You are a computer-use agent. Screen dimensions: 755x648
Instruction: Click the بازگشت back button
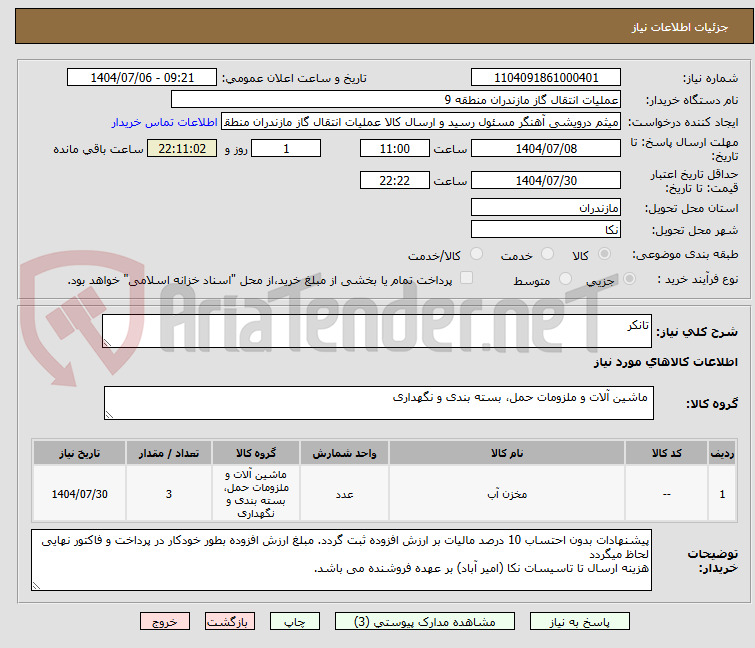click(230, 622)
